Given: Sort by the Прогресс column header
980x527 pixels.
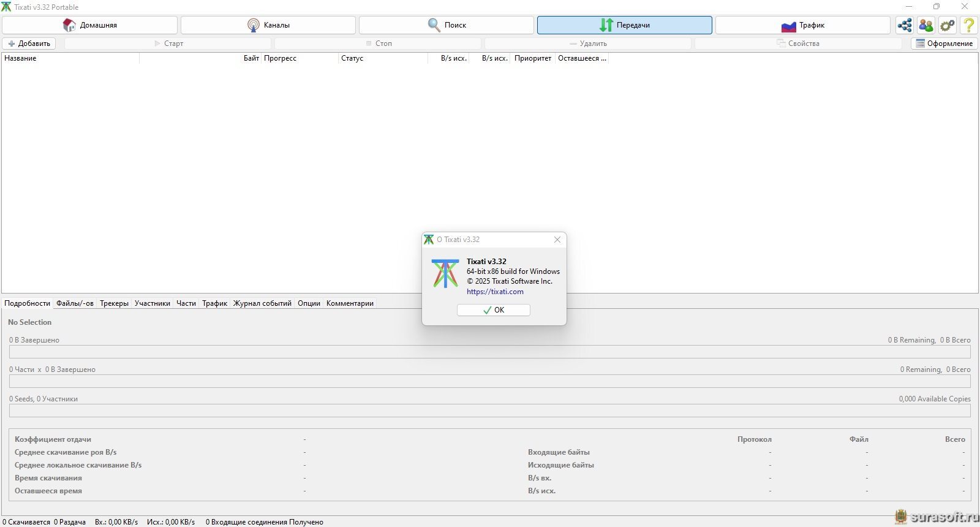Looking at the screenshot, I should 300,58.
